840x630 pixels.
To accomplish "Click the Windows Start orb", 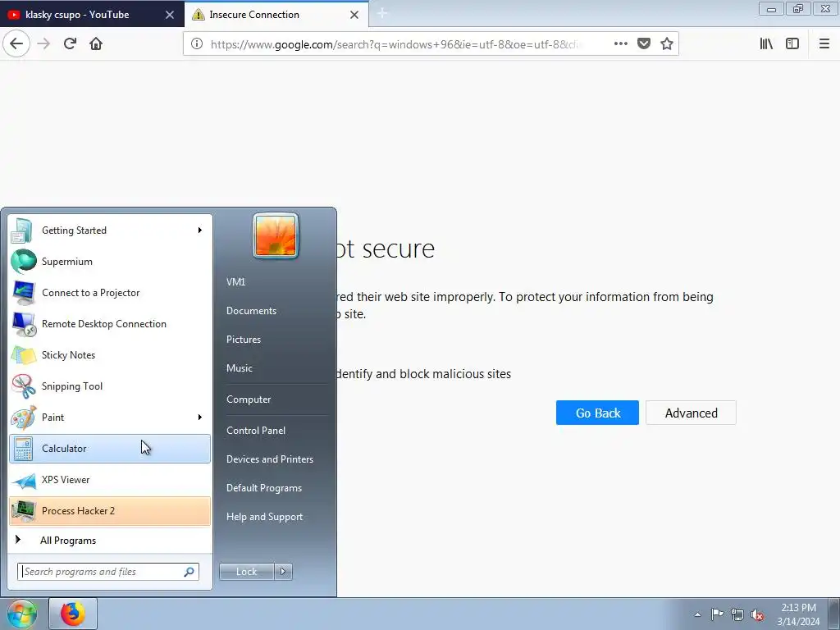I will 21,614.
